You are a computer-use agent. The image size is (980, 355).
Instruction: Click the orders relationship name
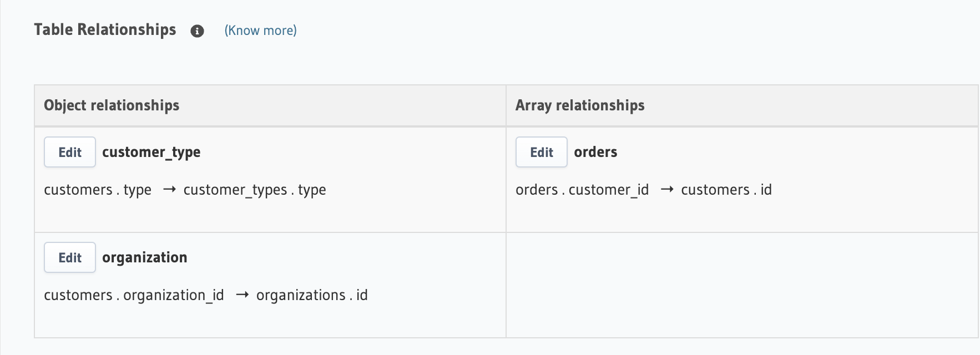(x=595, y=152)
